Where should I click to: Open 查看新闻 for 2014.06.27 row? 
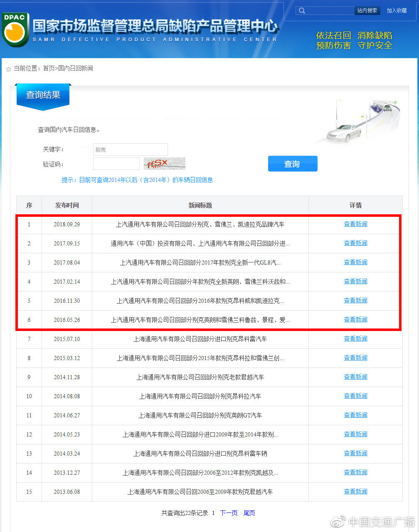click(355, 415)
